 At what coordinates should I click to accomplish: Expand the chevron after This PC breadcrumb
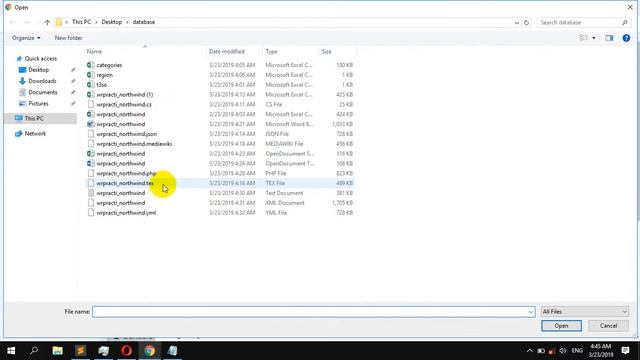pos(97,22)
